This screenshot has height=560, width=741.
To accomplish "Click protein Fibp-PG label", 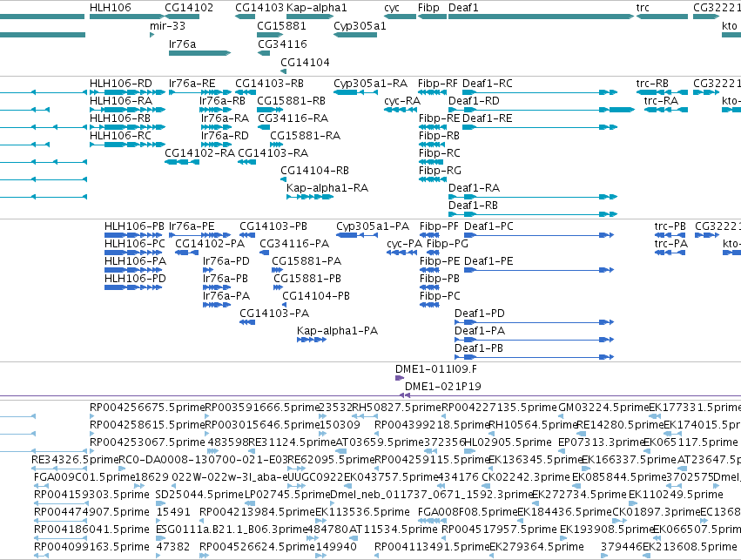I will pyautogui.click(x=448, y=244).
